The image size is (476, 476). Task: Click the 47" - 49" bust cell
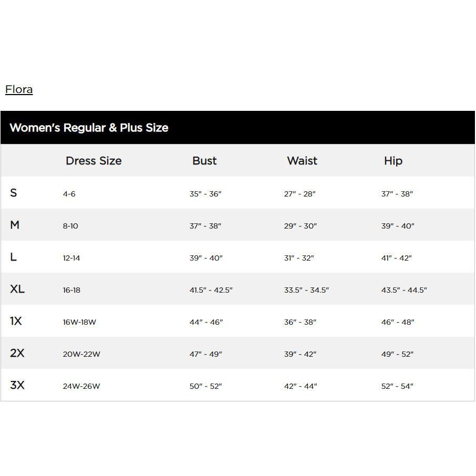205,354
